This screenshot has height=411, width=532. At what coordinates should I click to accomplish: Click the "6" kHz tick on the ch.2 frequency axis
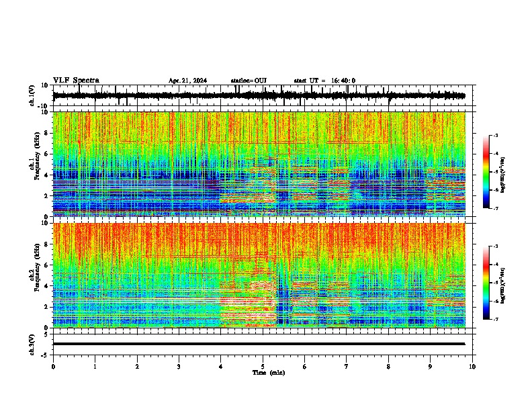[47, 265]
